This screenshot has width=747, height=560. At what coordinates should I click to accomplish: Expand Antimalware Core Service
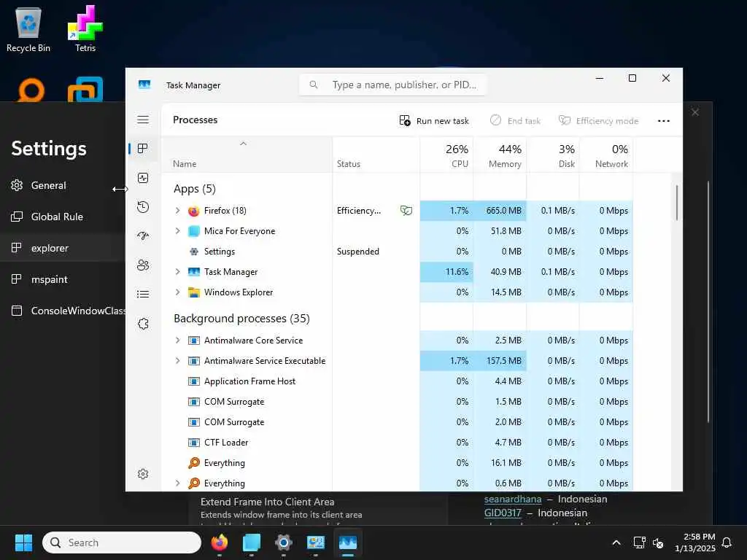coord(177,341)
